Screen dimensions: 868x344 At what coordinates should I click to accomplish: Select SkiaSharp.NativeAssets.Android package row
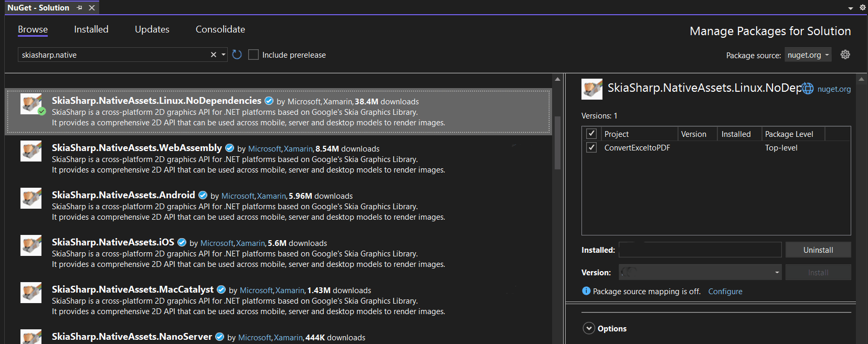(278, 206)
